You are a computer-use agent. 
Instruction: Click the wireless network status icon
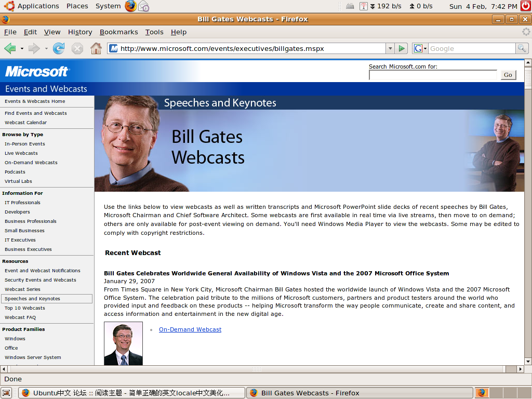tap(363, 6)
